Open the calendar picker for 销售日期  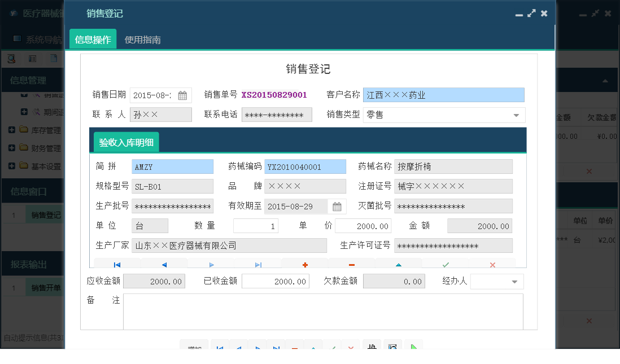click(x=182, y=95)
